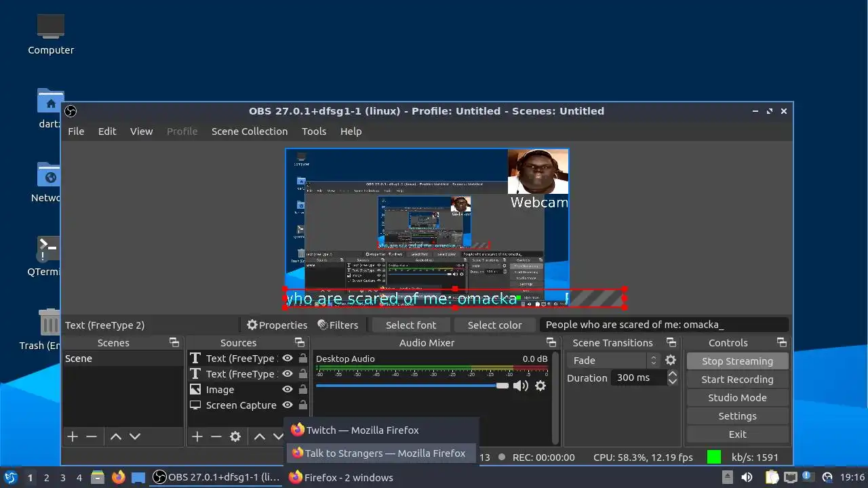Click Select color button
Screen dimensions: 868x488
click(x=494, y=325)
